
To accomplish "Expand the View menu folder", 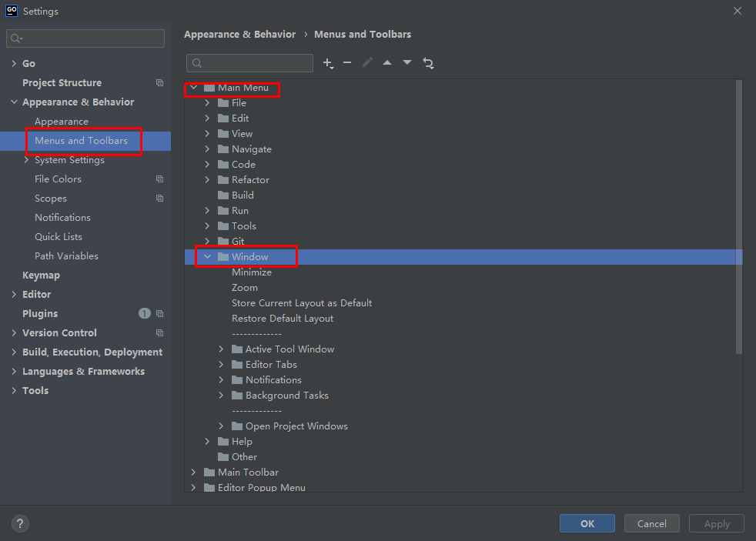I will coord(207,134).
